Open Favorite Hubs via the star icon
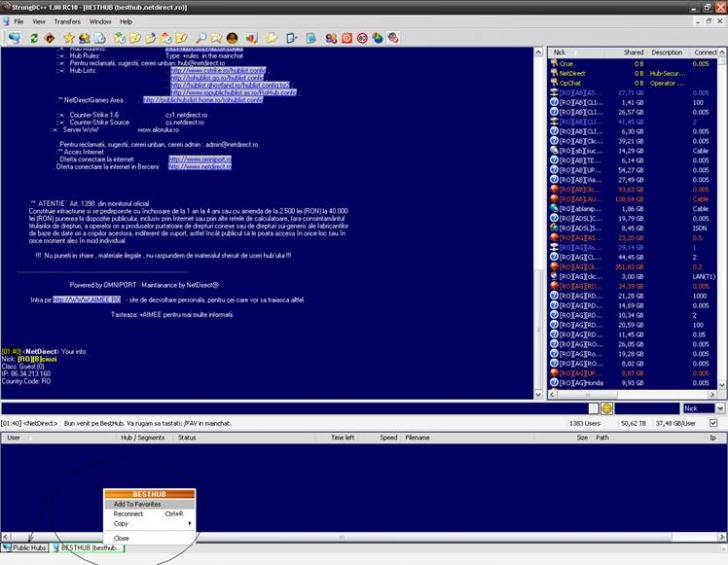This screenshot has height=565, width=728. (x=69, y=38)
